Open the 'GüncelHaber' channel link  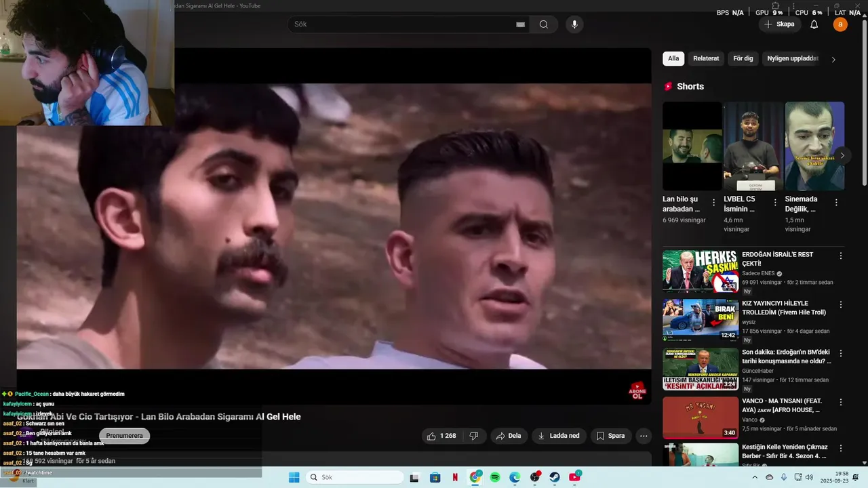coord(757,371)
